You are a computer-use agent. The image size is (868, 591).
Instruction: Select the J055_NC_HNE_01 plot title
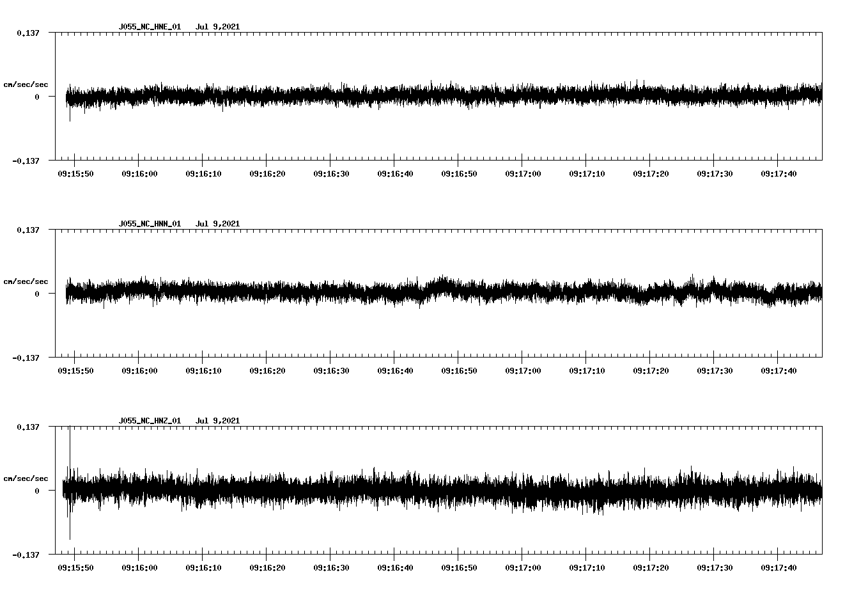pos(150,27)
